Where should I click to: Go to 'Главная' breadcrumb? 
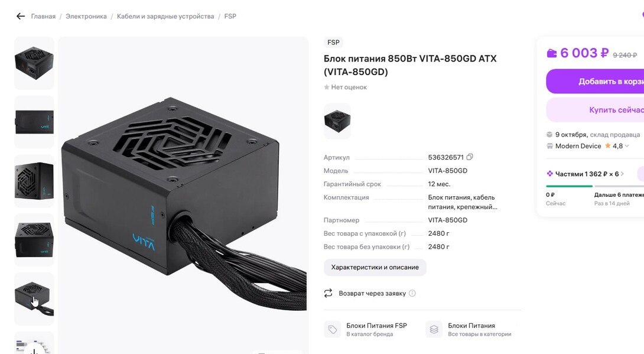[x=43, y=17]
